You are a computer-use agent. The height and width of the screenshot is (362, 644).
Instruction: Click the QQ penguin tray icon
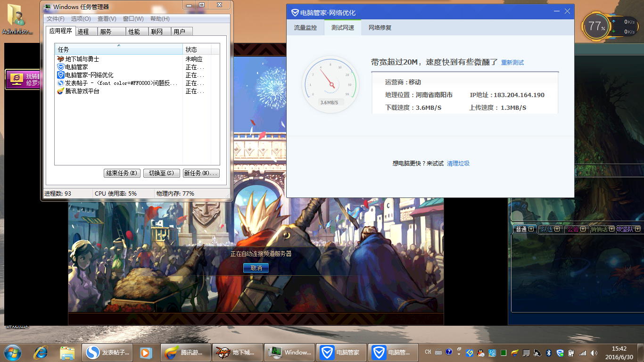(x=480, y=353)
